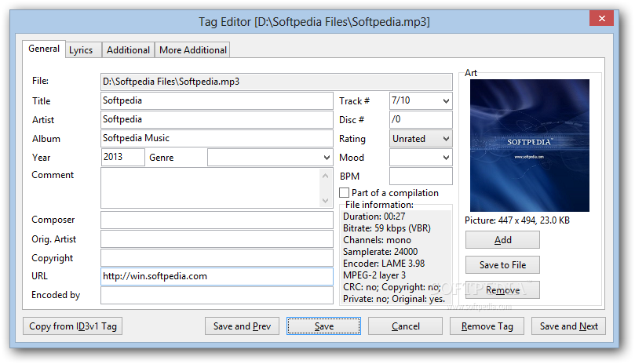Click the 'Duration: 00:27' text
The image size is (635, 364).
374,217
